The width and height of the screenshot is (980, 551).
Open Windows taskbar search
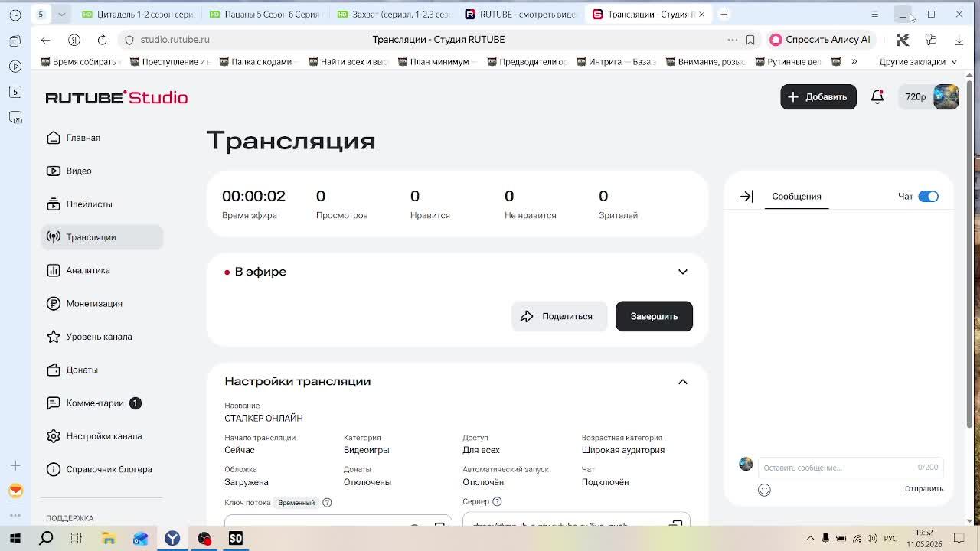(x=46, y=539)
